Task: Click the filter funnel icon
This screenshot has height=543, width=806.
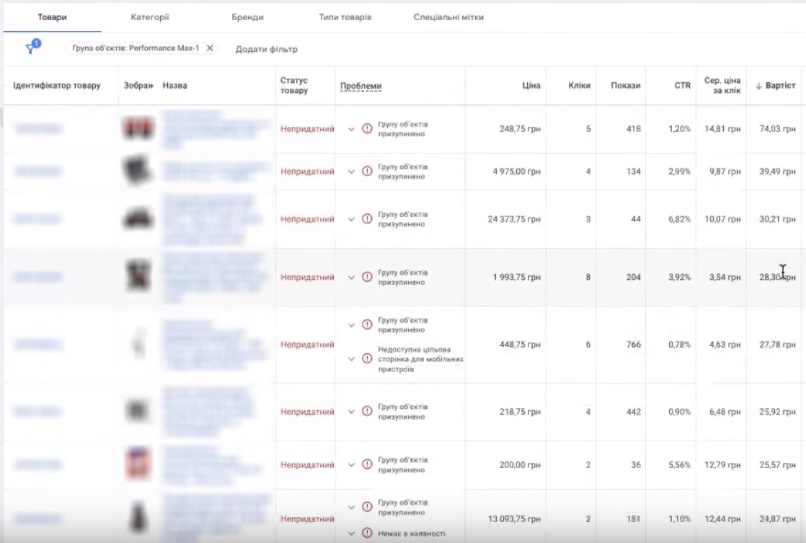Action: click(31, 49)
